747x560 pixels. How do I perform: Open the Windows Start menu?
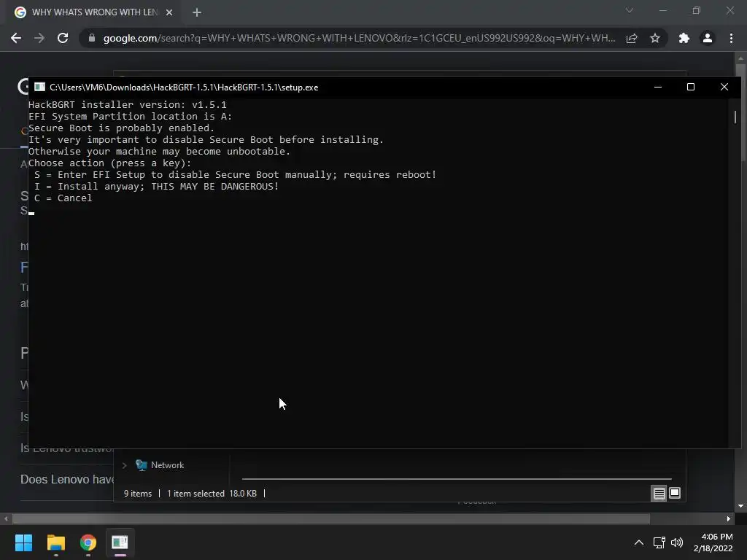[x=23, y=542]
